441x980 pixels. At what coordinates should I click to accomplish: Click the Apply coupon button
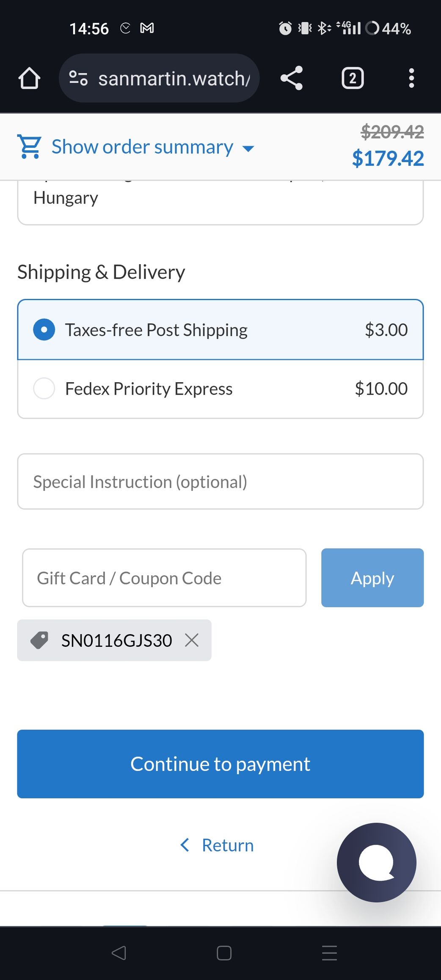click(372, 578)
